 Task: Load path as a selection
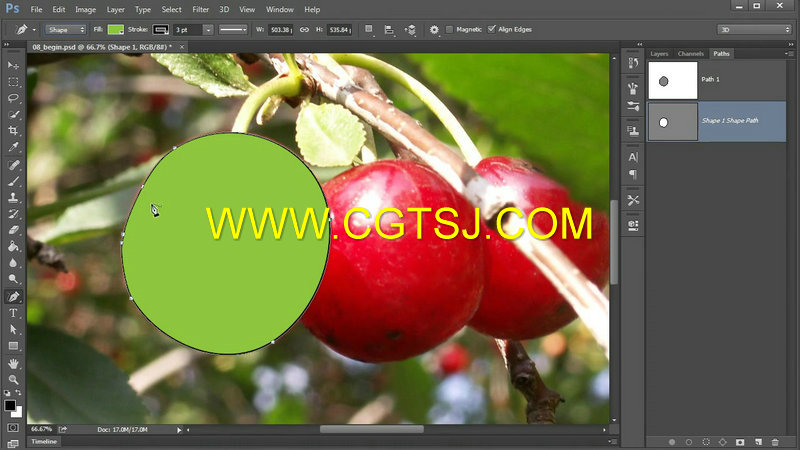tap(706, 442)
